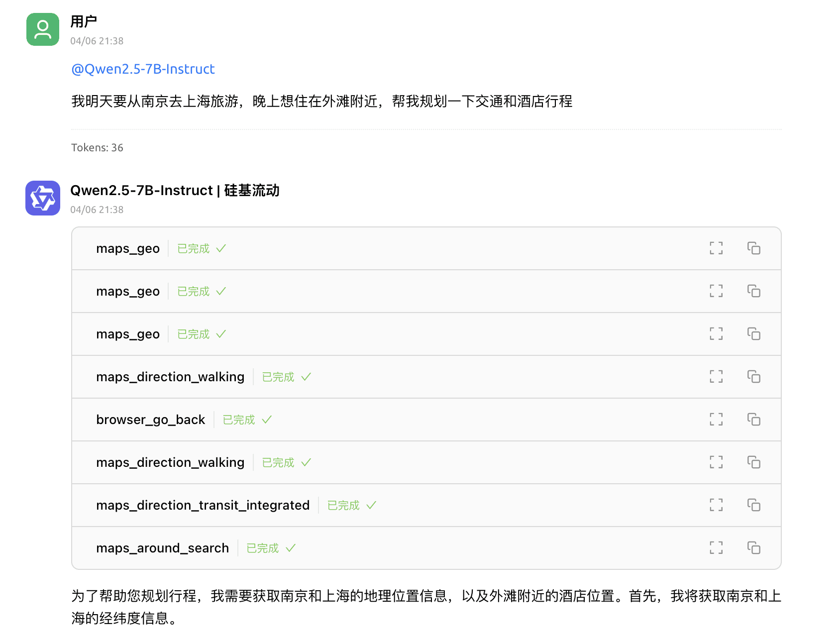Image resolution: width=840 pixels, height=644 pixels.
Task: Copy first maps_geo tool result
Action: tap(753, 248)
